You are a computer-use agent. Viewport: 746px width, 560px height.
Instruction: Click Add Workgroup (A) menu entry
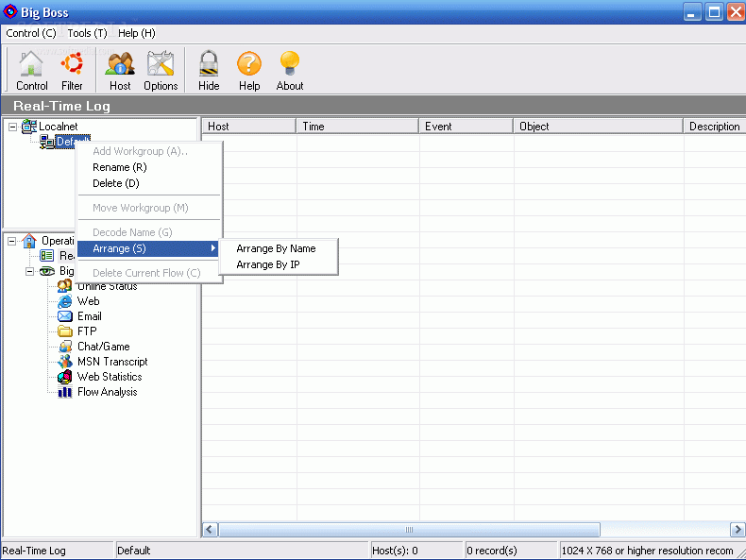point(149,151)
